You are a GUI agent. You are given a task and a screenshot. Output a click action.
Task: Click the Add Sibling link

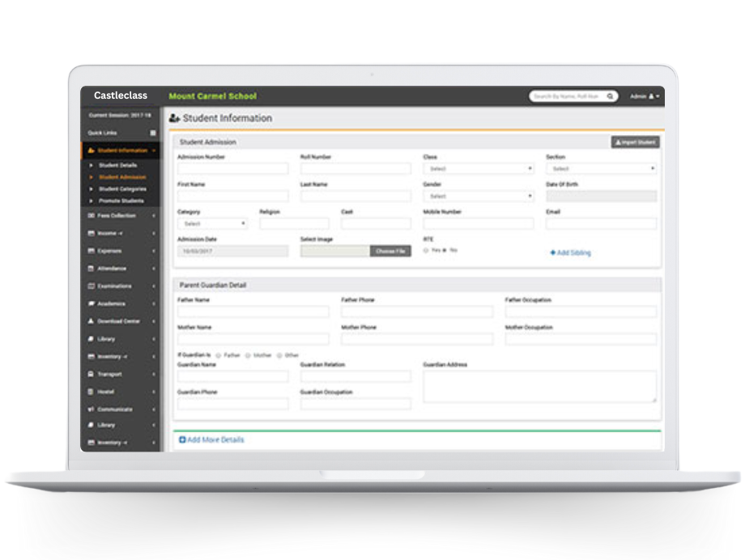coord(571,252)
